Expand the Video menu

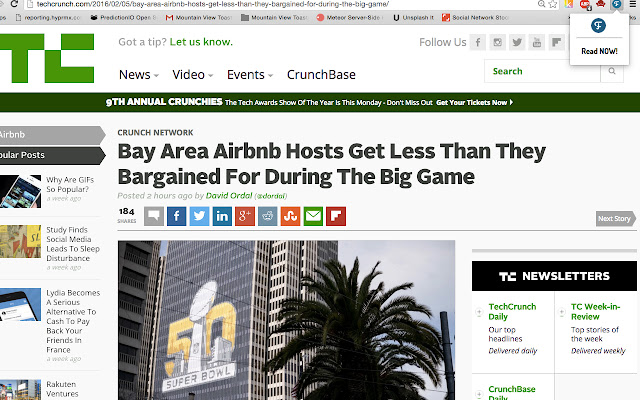(x=193, y=75)
